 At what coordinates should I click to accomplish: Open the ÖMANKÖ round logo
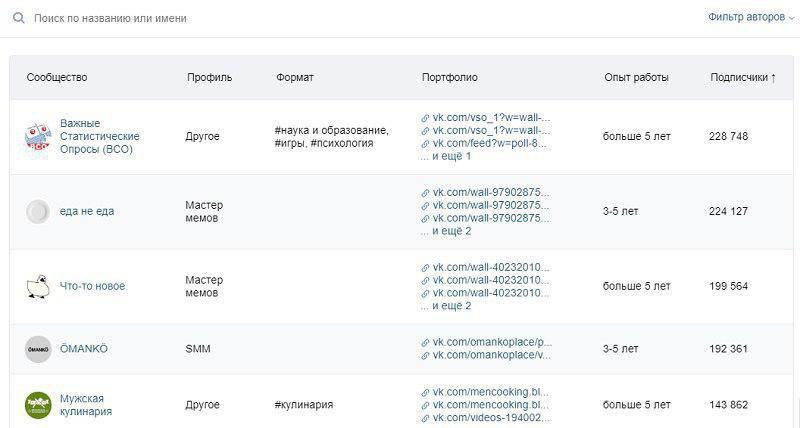(x=38, y=349)
